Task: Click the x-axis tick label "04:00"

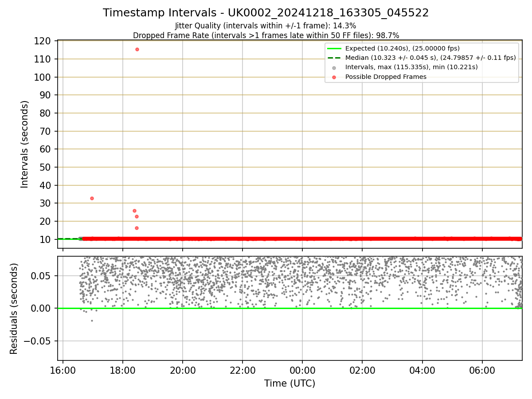Action: click(x=422, y=370)
